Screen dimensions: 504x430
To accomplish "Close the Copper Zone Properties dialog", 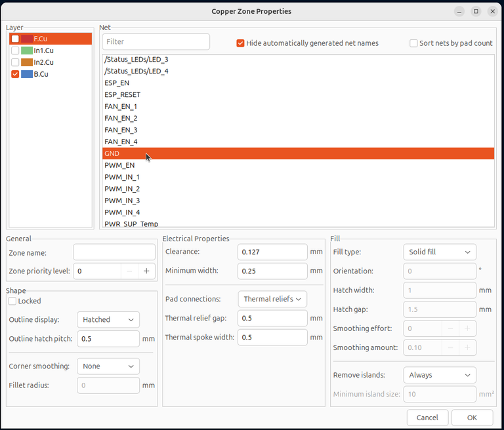I will pyautogui.click(x=493, y=12).
